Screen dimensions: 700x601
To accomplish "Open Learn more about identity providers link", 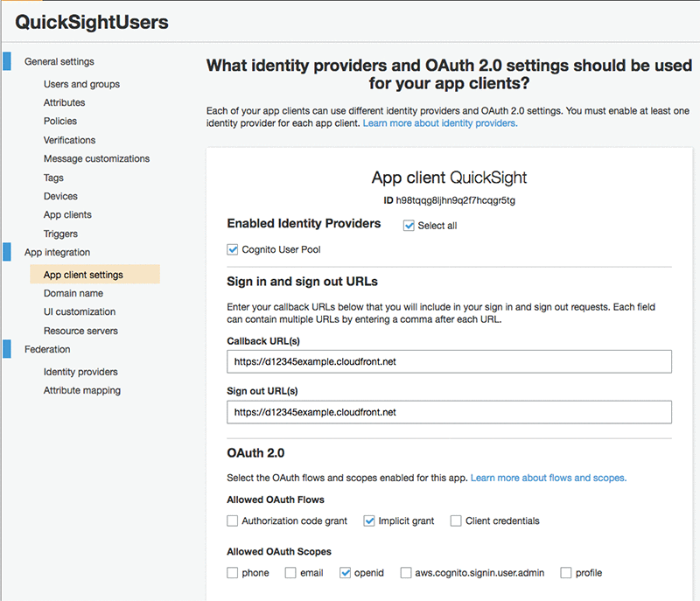I will pyautogui.click(x=440, y=123).
